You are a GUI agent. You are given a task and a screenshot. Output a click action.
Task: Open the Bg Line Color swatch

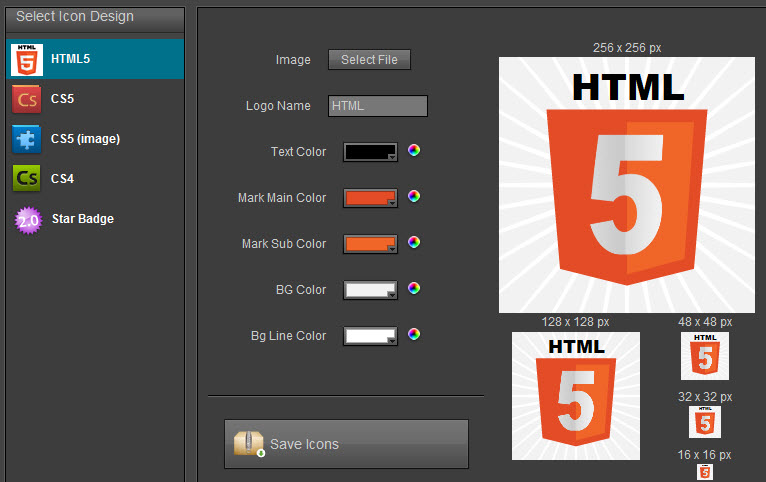pos(370,336)
